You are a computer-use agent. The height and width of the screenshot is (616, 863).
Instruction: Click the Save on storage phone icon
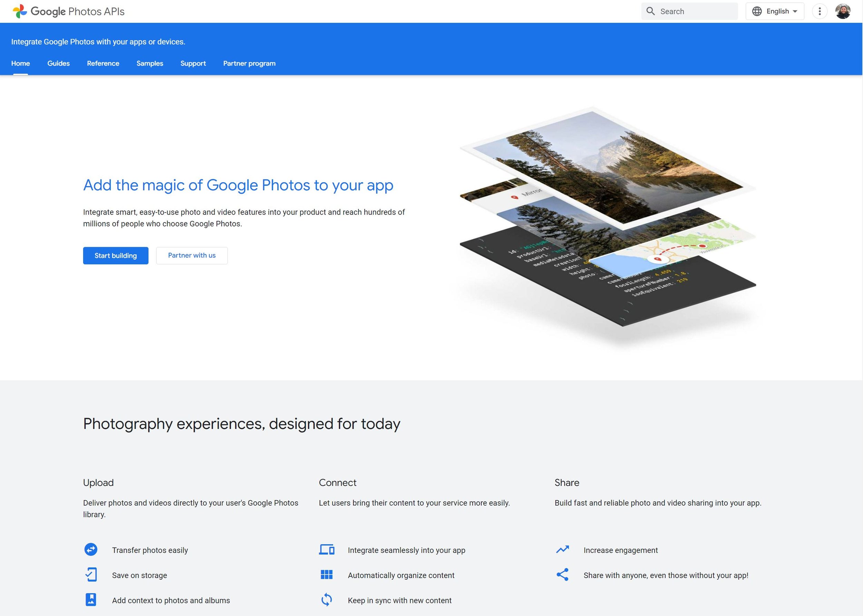(91, 575)
